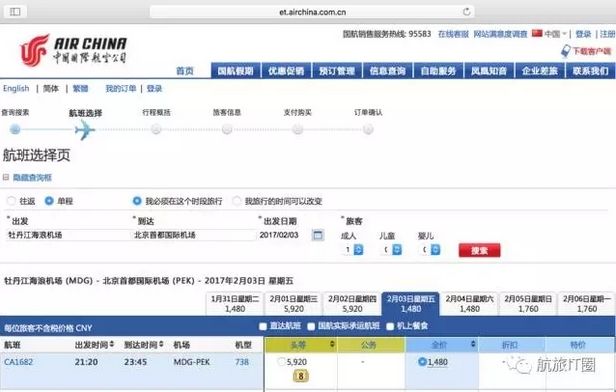Sort by 出发时间 arrows
The height and width of the screenshot is (392, 616).
(112, 344)
